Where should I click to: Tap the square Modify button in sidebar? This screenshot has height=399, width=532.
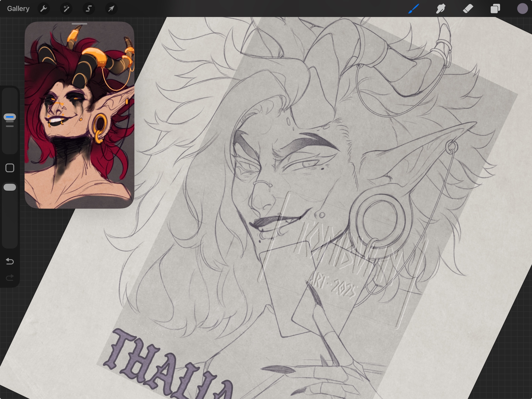[10, 168]
